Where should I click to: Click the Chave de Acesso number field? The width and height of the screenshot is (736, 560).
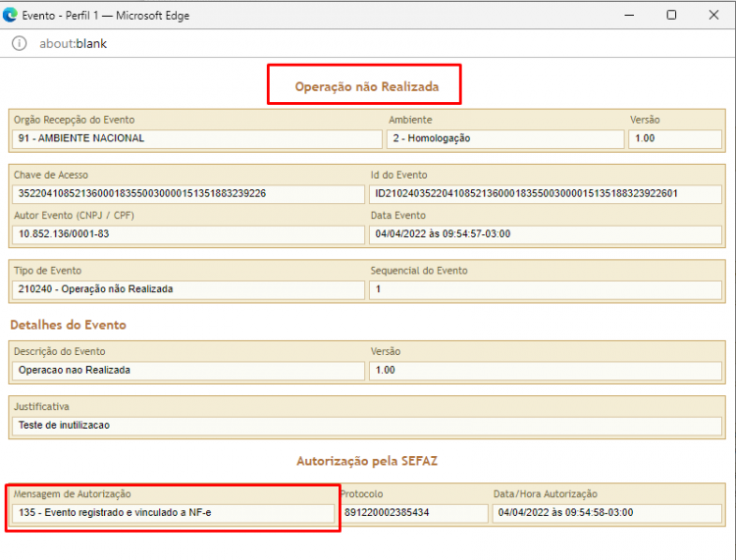pos(188,194)
